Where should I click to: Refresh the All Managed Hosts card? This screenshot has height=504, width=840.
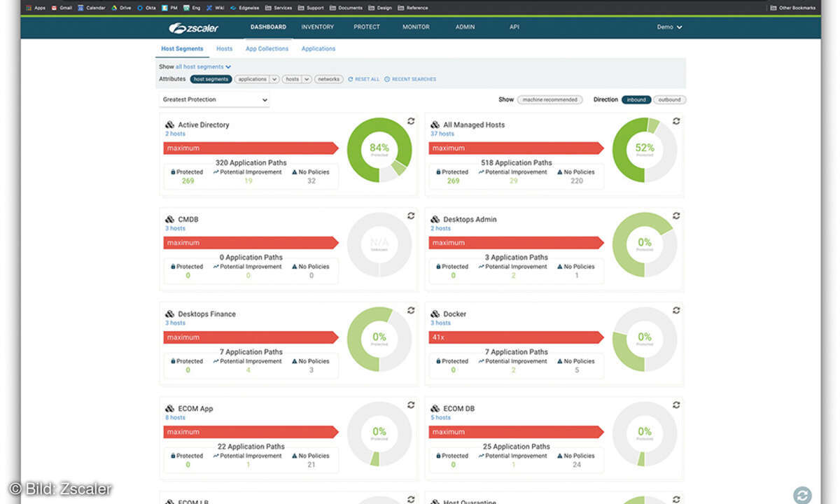676,121
